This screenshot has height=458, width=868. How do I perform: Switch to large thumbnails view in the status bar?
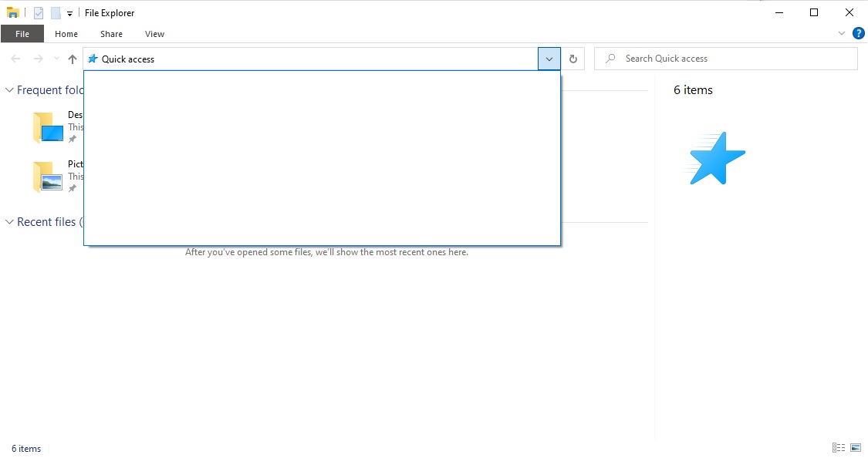coord(855,448)
